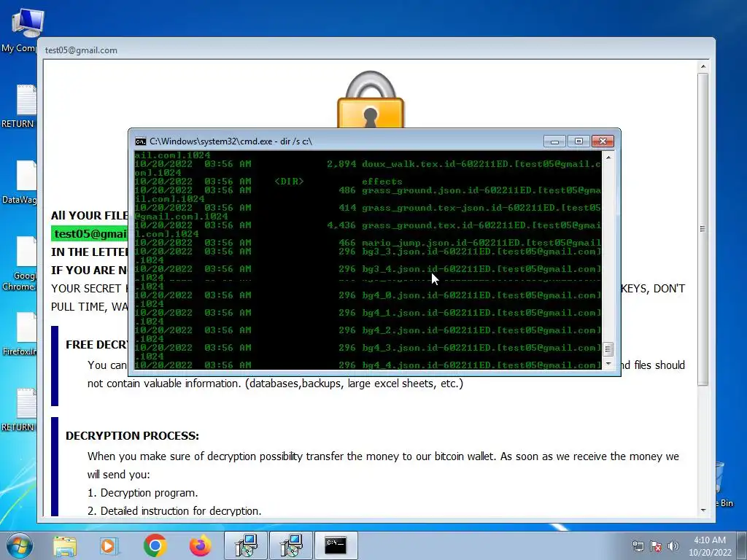This screenshot has height=560, width=747.
Task: Click ransom note scrollbar down arrow
Action: (703, 510)
